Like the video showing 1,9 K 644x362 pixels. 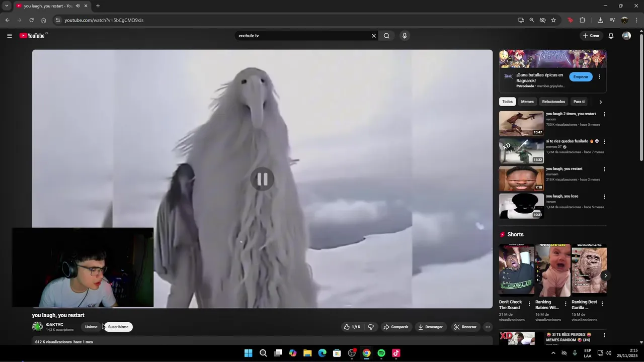(x=352, y=327)
